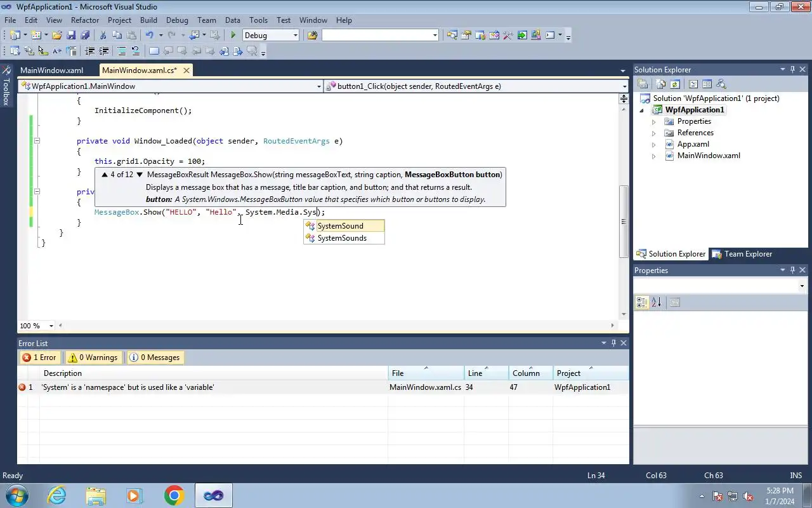Click the toolbar search combo box field
Viewport: 812px width, 508px height.
pyautogui.click(x=380, y=36)
